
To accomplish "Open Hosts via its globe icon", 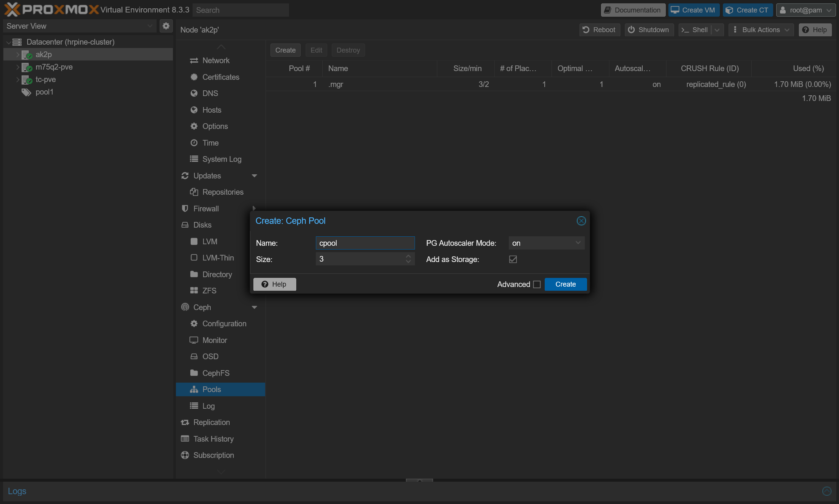I will tap(194, 110).
